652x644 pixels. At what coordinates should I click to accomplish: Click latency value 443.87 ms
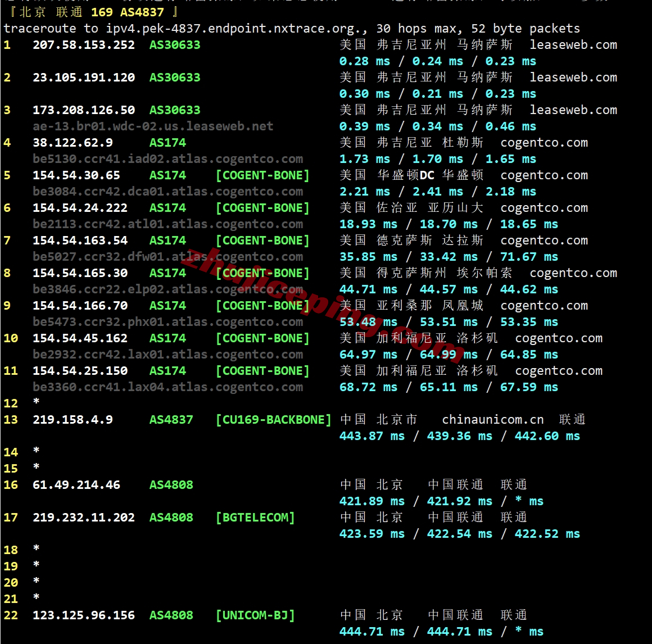(x=372, y=436)
